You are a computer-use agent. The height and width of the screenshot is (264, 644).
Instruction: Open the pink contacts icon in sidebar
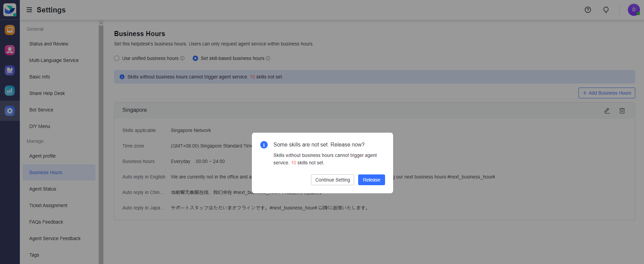click(10, 50)
